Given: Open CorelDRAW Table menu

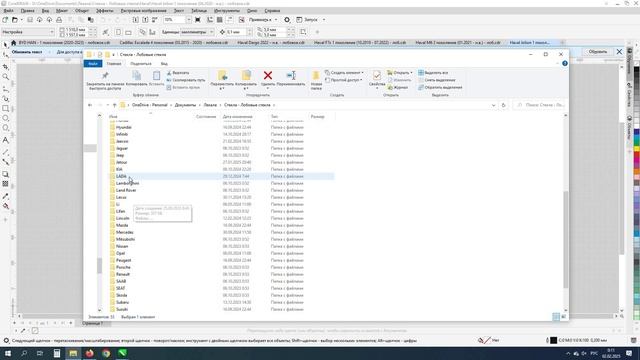Looking at the screenshot, I should click(x=199, y=11).
